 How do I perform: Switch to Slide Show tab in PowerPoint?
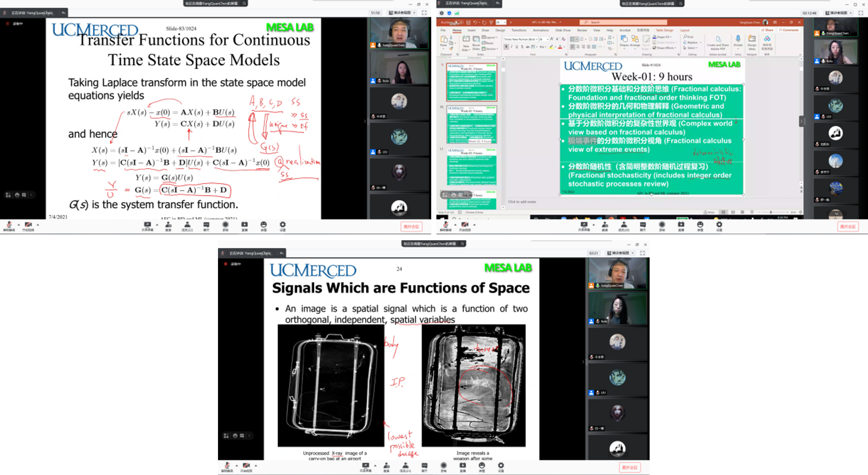(563, 30)
